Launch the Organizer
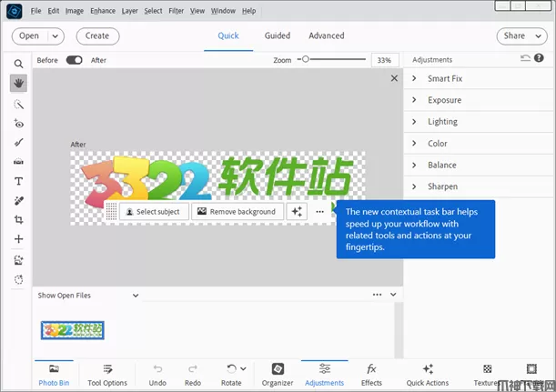 pos(278,375)
